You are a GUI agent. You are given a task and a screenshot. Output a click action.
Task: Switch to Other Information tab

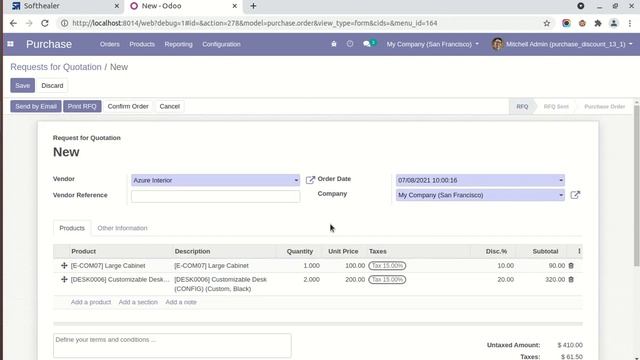point(122,228)
